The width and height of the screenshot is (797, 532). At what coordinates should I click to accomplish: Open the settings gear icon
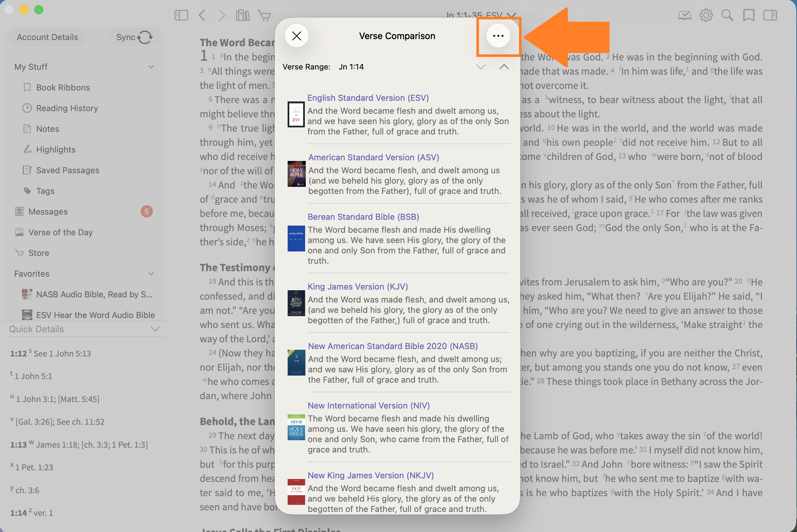point(706,15)
